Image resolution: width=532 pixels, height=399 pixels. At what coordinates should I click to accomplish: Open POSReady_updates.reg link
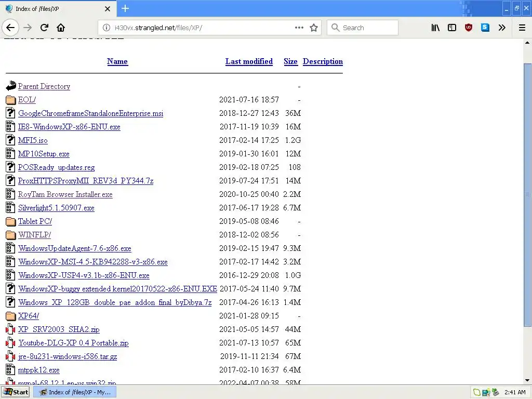tap(56, 167)
